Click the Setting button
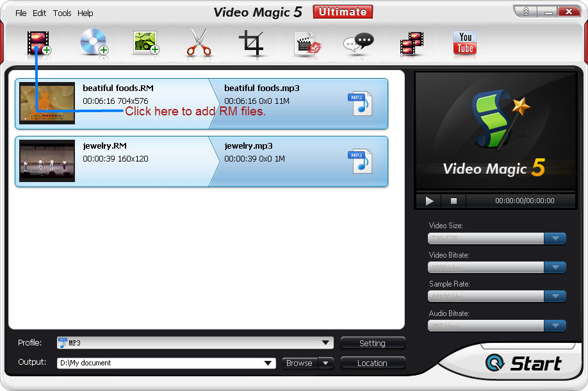Screen dimensions: 588x391 coord(372,343)
